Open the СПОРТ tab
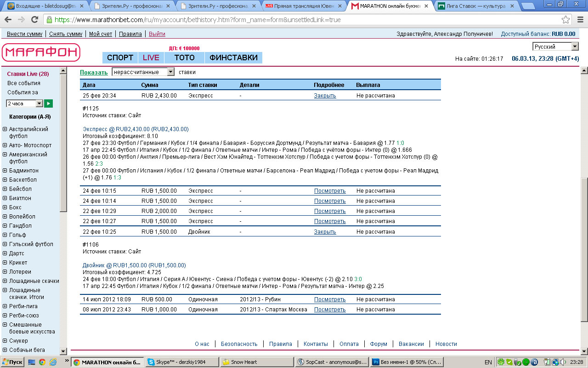Viewport: 588px width, 368px height. [x=120, y=57]
